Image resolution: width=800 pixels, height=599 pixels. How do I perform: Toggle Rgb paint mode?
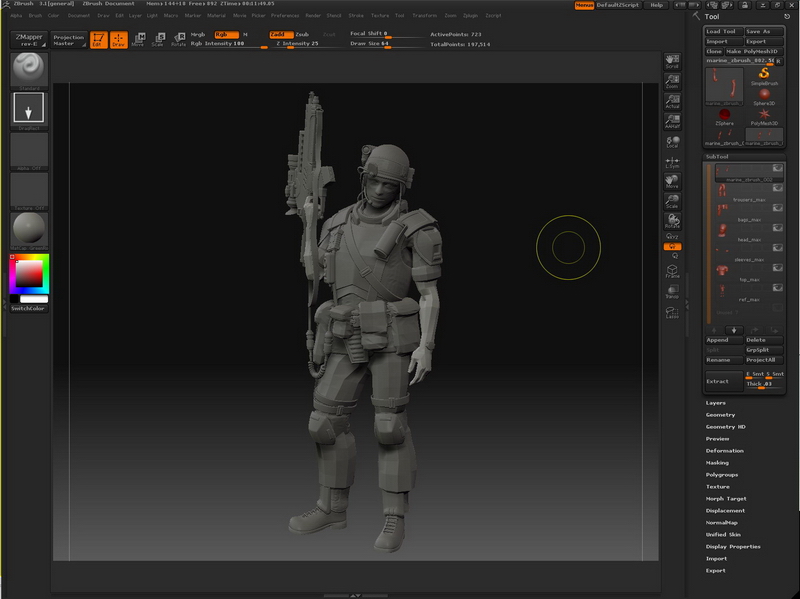226,34
